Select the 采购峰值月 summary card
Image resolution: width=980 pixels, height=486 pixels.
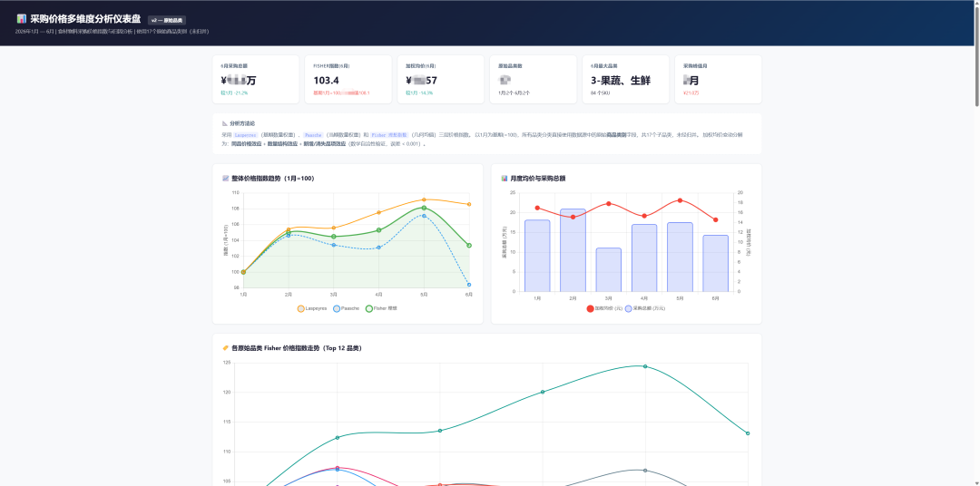pyautogui.click(x=718, y=79)
